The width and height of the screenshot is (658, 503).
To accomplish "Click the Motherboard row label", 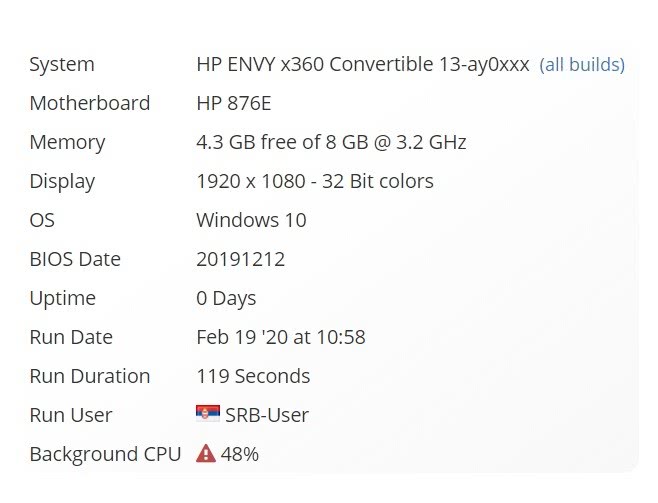I will coord(90,103).
